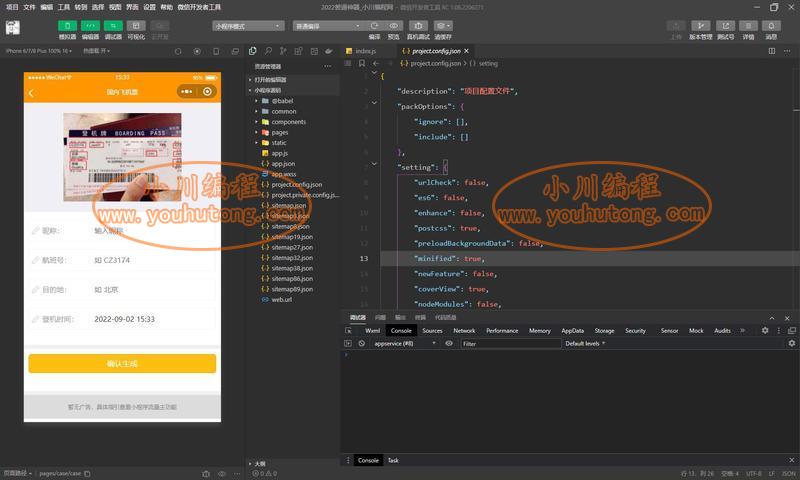
Task: Click the 预览 preview eye icon
Action: coord(393,26)
